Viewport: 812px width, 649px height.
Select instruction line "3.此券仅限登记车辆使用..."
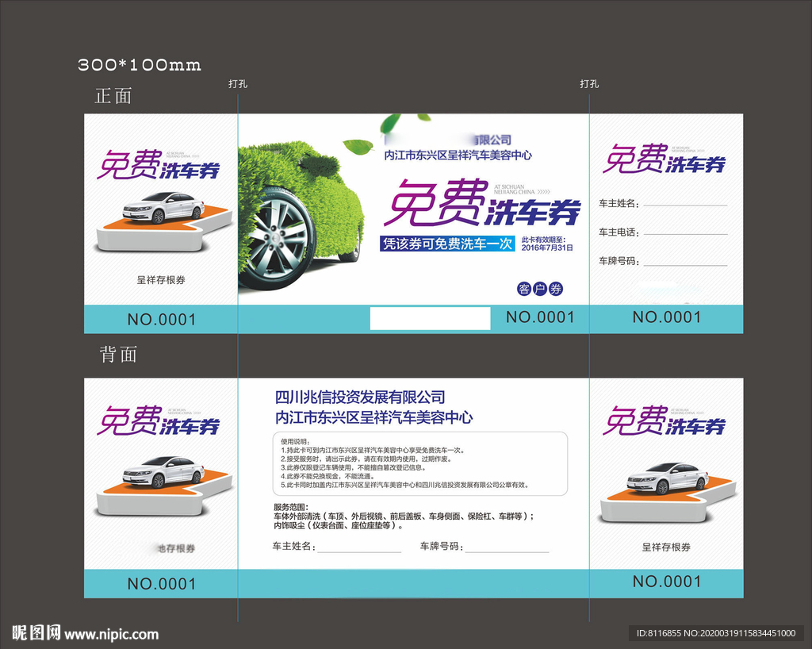(x=354, y=468)
